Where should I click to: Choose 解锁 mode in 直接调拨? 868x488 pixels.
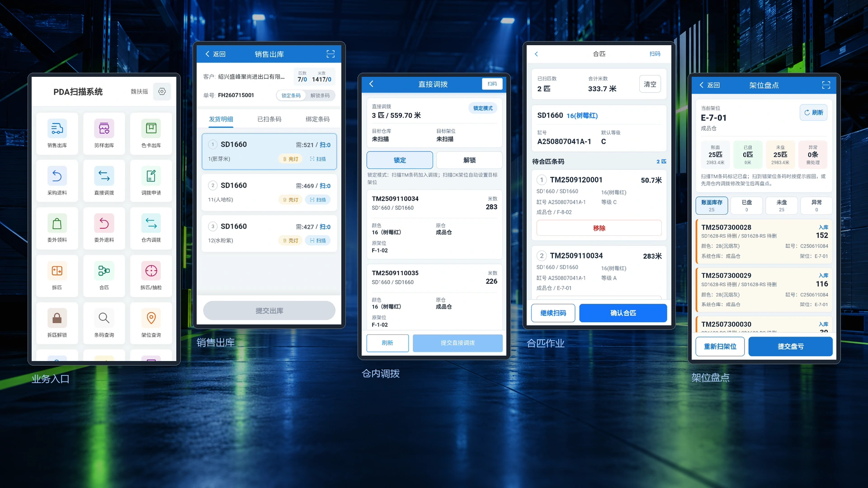(x=469, y=160)
